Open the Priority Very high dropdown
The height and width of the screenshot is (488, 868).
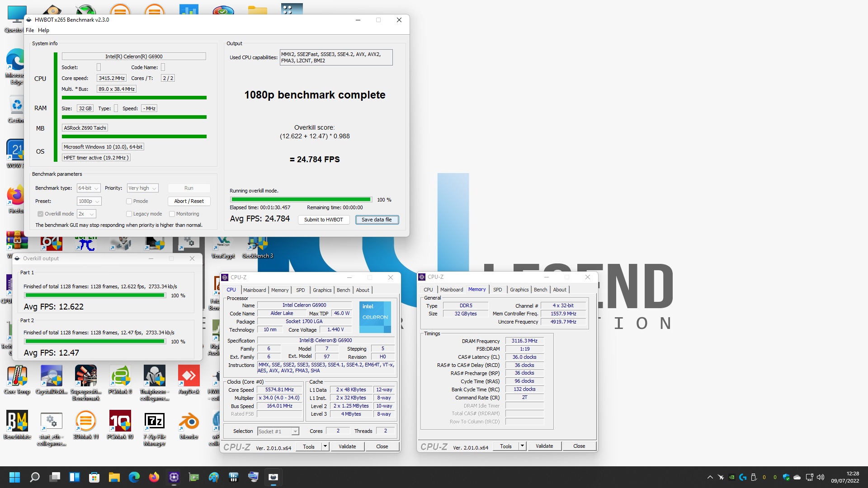click(x=142, y=188)
